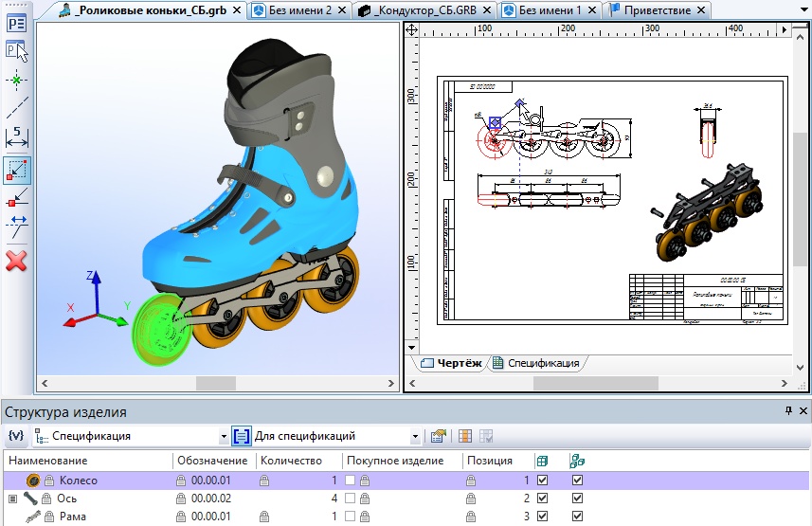Toggle Покупное изделие checkbox for Колесо
This screenshot has width=812, height=526.
pos(350,481)
